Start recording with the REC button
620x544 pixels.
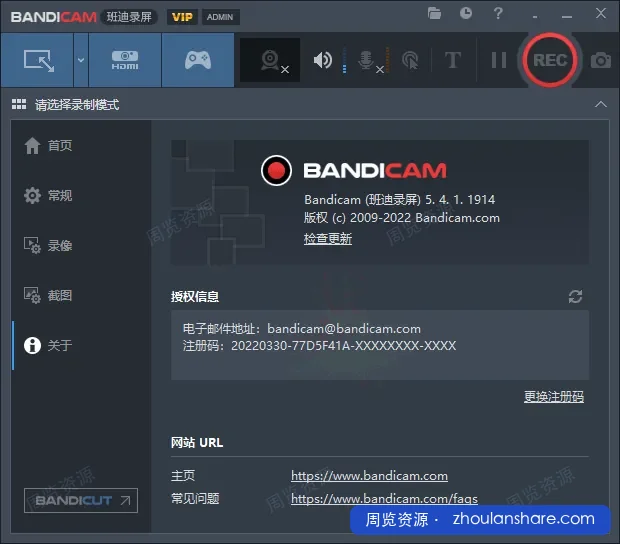coord(550,60)
